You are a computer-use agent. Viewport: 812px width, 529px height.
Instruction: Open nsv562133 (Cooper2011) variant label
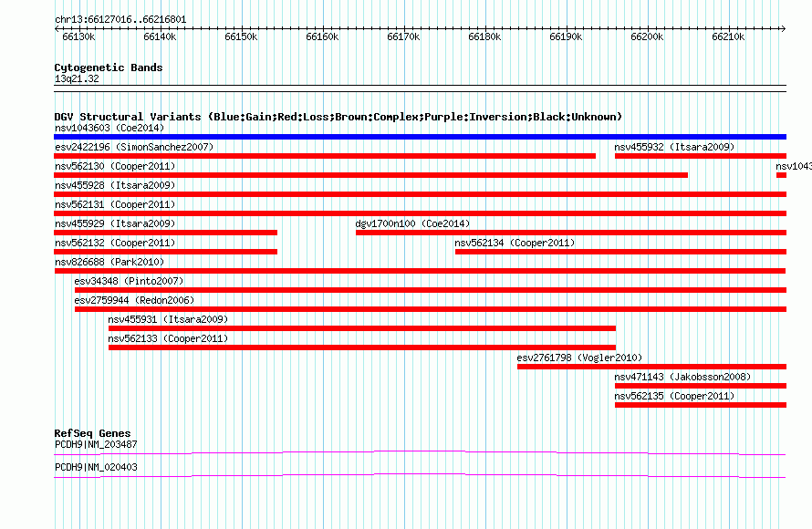tap(168, 338)
